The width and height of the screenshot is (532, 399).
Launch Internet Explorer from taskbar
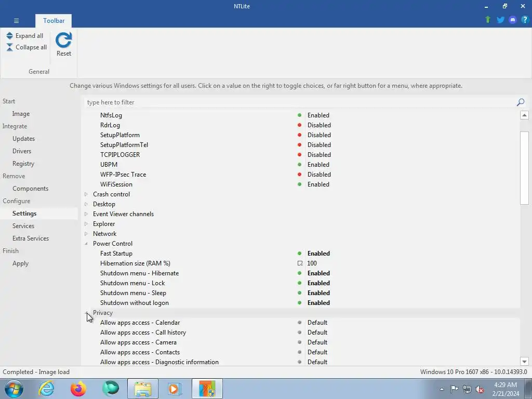(x=46, y=389)
